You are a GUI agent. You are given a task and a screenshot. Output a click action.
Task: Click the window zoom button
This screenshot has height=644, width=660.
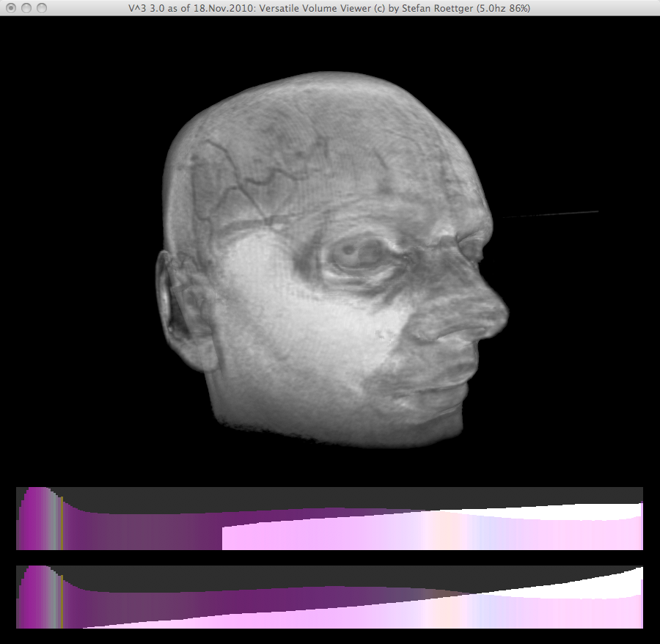point(41,8)
